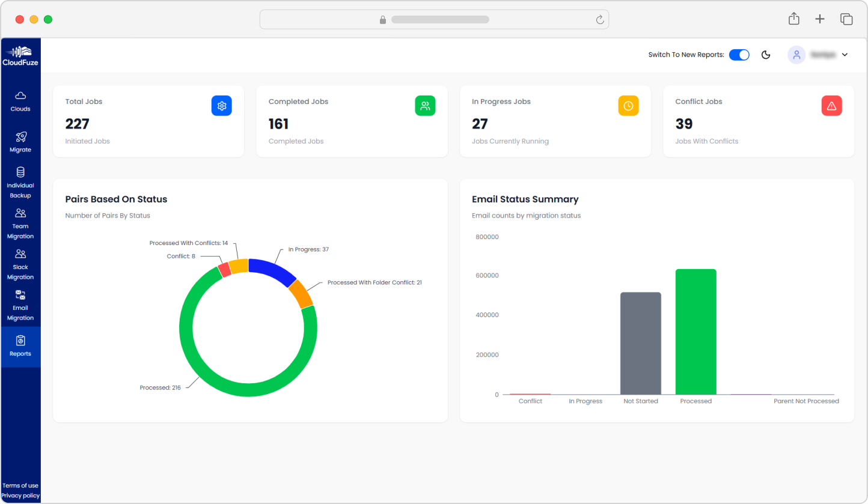
Task: Click the 'In Progress: 37' chart label
Action: [x=308, y=249]
